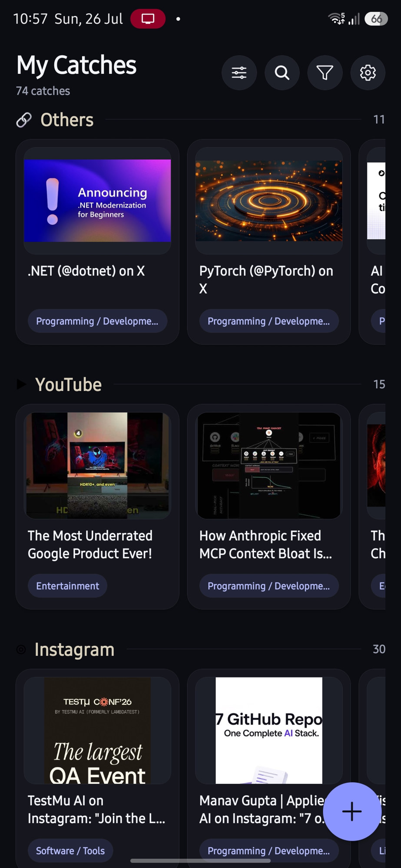Tap Programming tag under .NET card
The width and height of the screenshot is (401, 868).
[97, 321]
